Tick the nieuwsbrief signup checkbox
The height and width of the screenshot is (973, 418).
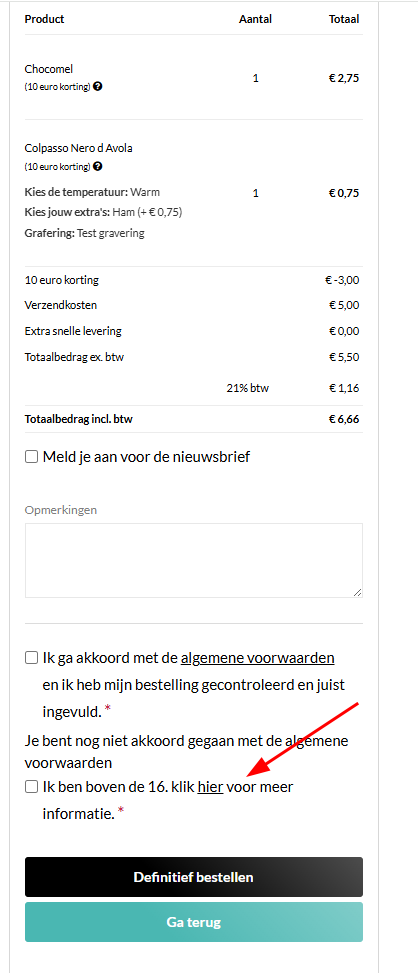coord(31,457)
